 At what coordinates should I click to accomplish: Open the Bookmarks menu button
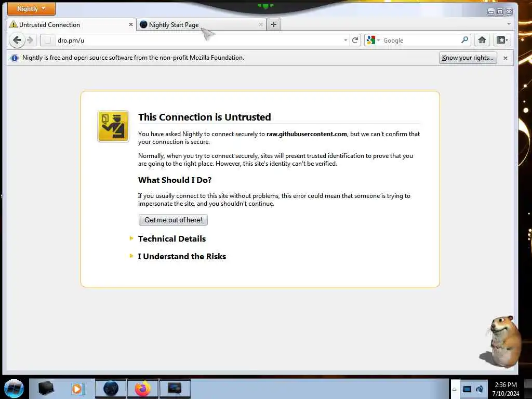(x=502, y=40)
